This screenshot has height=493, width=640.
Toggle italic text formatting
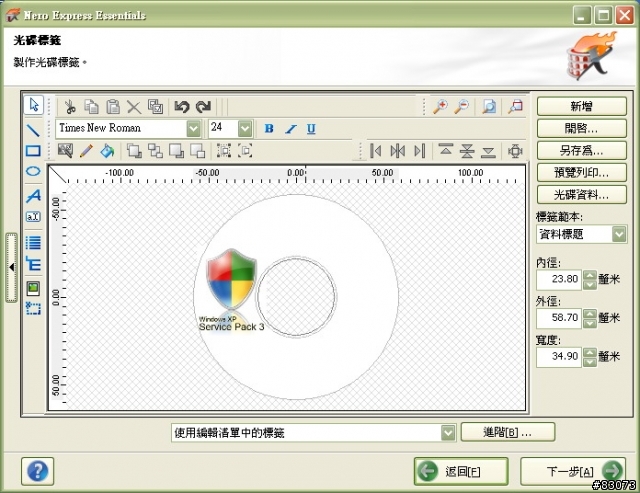tap(291, 129)
